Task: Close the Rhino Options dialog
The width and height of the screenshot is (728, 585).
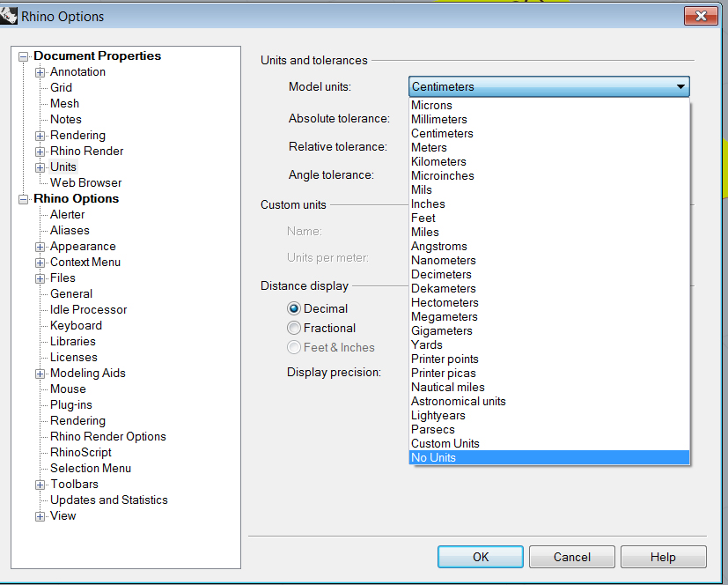Action: 701,16
